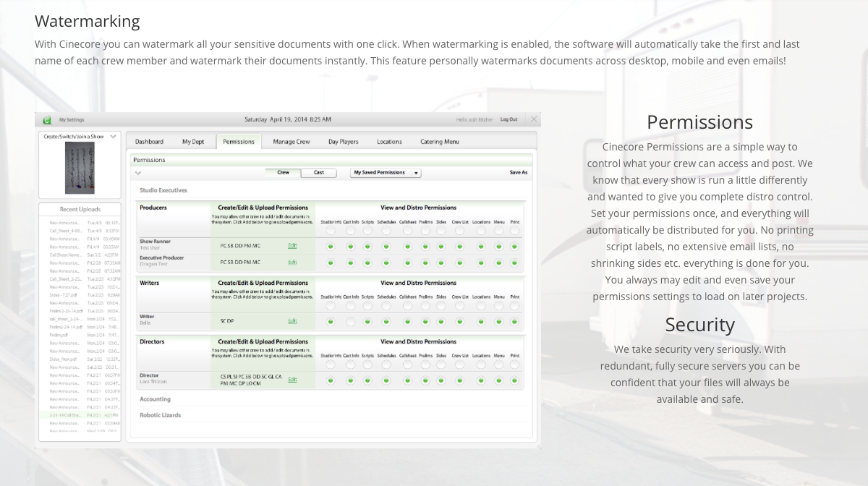Viewport: 868px width, 486px height.
Task: Toggle Show Runner Print permission
Action: 514,246
